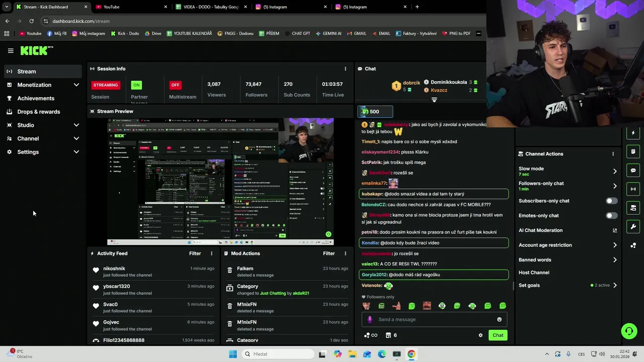This screenshot has height=362, width=644.
Task: Click the 500 points badge in chat
Action: coord(375,112)
